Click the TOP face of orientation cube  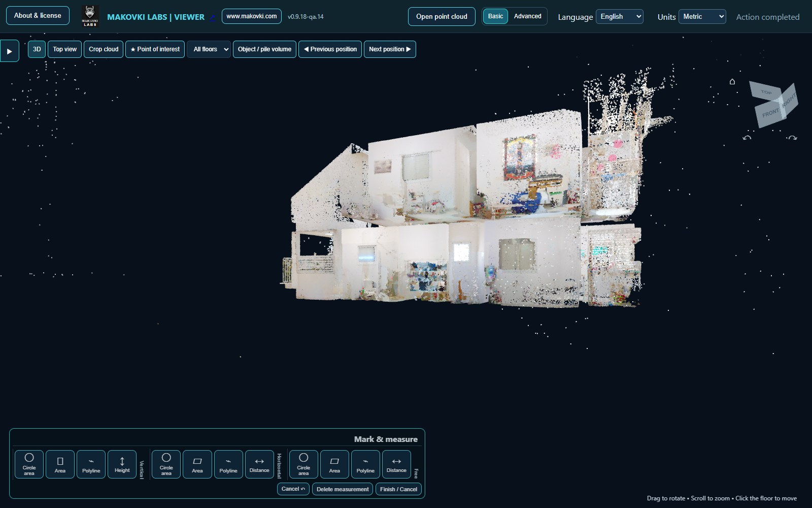(766, 91)
